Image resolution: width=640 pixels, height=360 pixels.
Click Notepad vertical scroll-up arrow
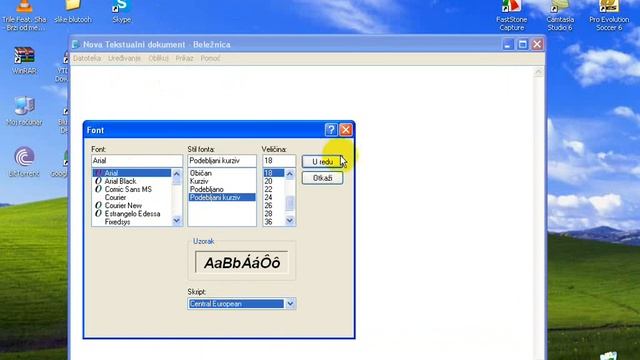pos(538,72)
